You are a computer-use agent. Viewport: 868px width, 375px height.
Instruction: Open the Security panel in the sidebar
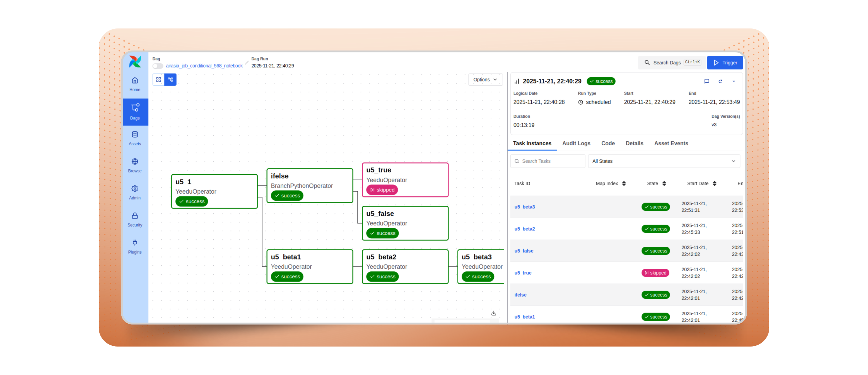coord(135,219)
